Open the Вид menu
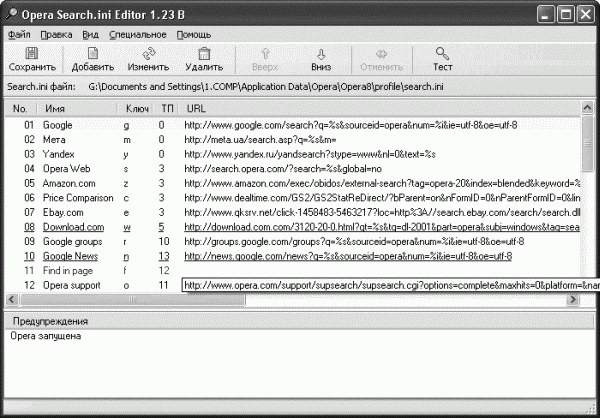This screenshot has height=418, width=600. (90, 35)
